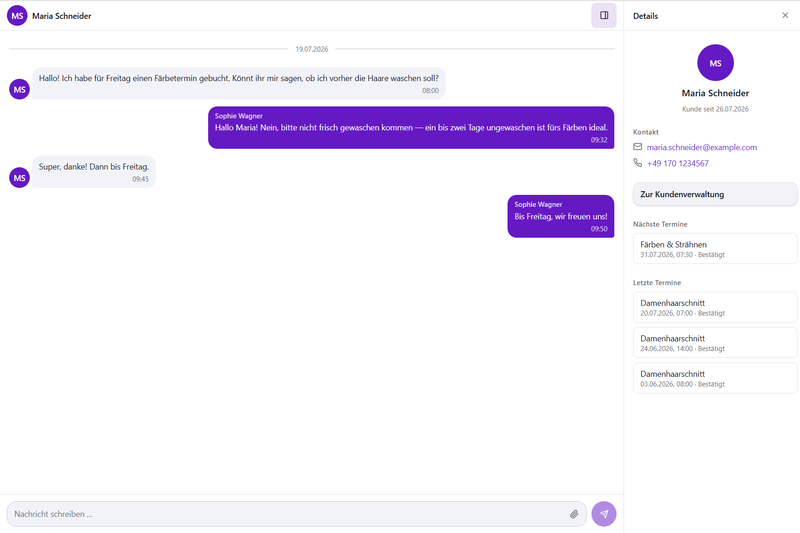The height and width of the screenshot is (533, 800).
Task: Click the date separator 19.07.2026
Action: click(x=312, y=49)
